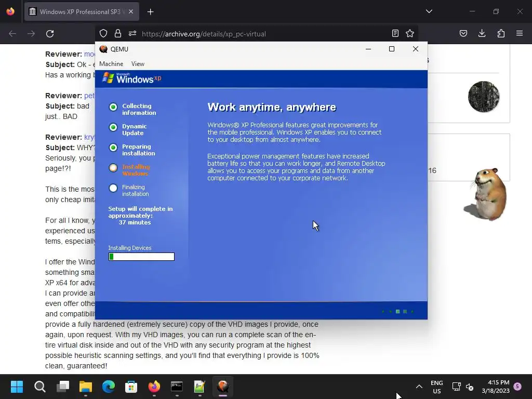This screenshot has height=399, width=532.
Task: Open a new Firefox tab
Action: [x=150, y=12]
